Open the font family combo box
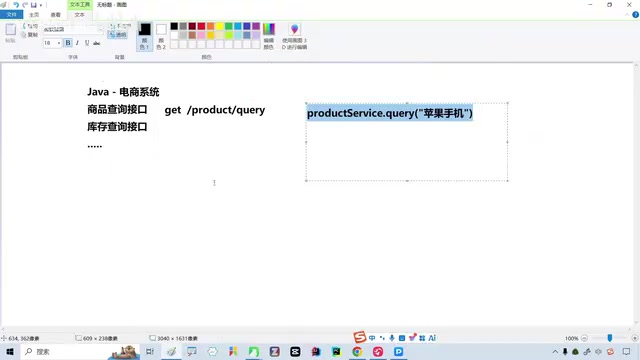The width and height of the screenshot is (640, 360). pyautogui.click(x=73, y=29)
